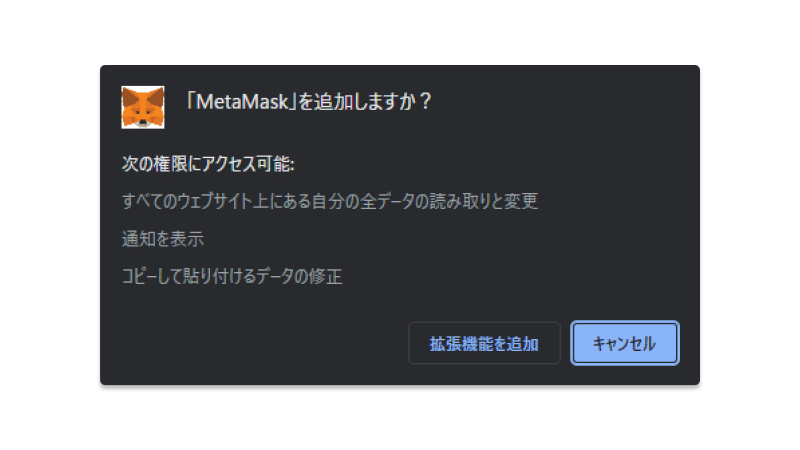800x450 pixels.
Task: Click the blue-highlighted キャンセル label
Action: coord(624,343)
